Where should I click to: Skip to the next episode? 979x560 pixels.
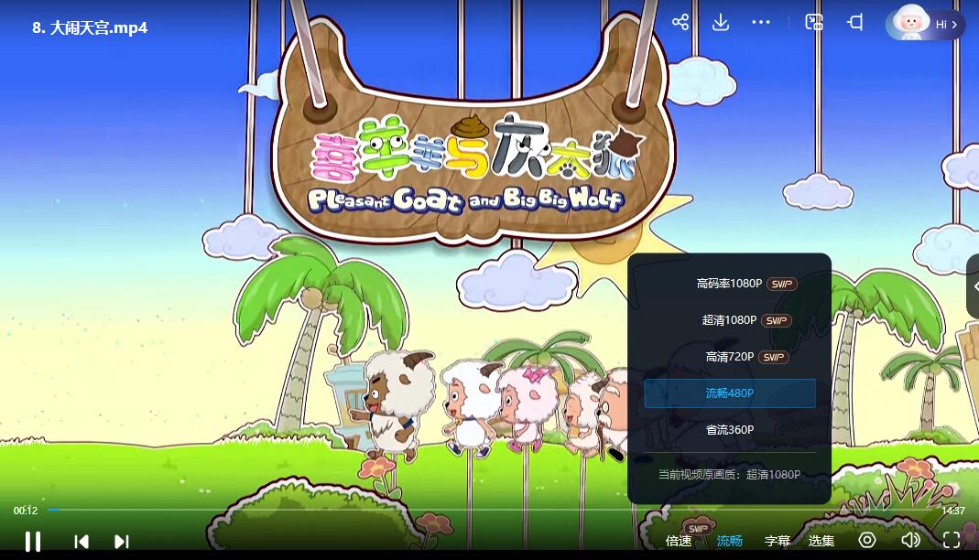(x=122, y=542)
